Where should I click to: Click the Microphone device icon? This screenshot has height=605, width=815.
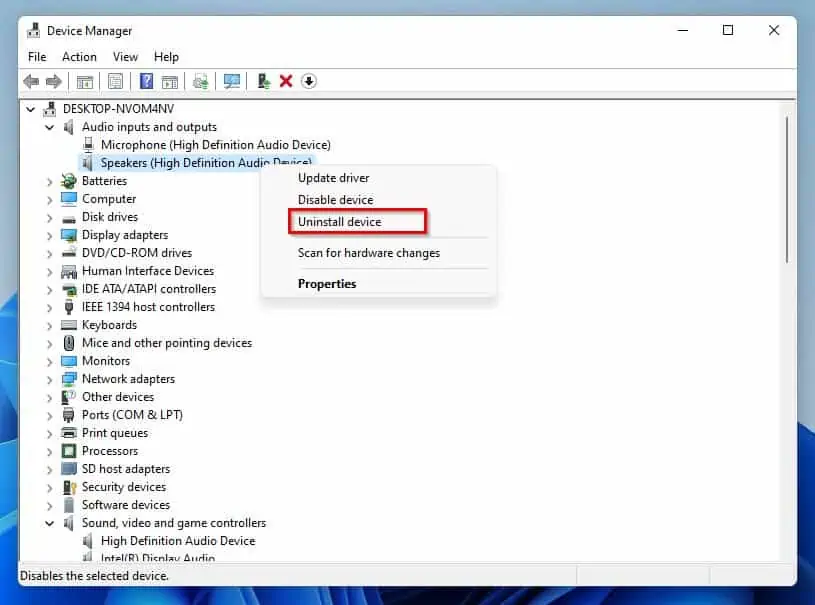pyautogui.click(x=88, y=144)
